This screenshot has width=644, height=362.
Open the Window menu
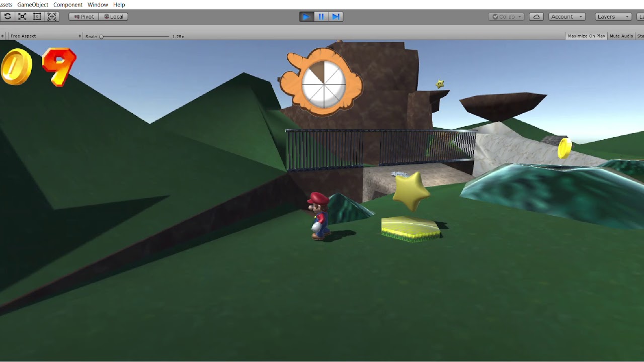[98, 5]
